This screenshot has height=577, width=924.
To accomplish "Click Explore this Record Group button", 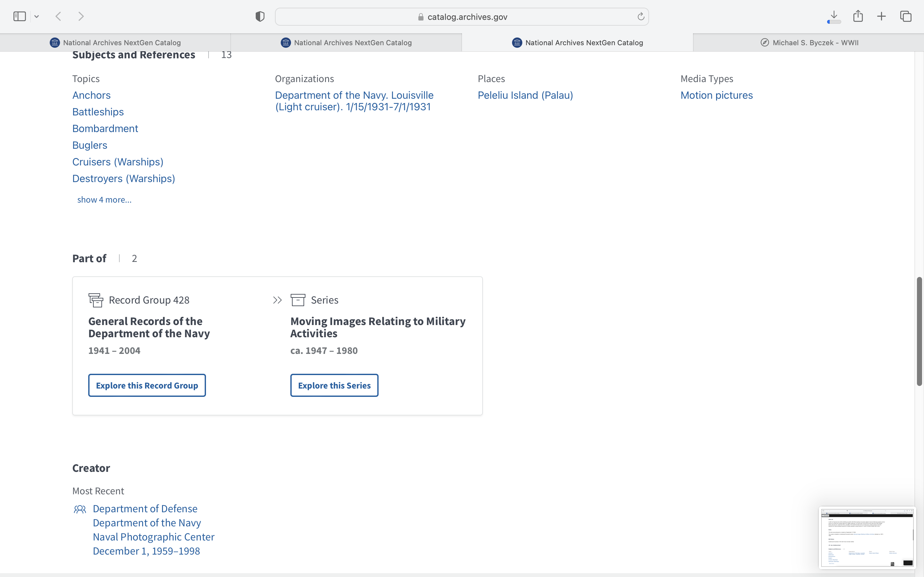I will 147,385.
